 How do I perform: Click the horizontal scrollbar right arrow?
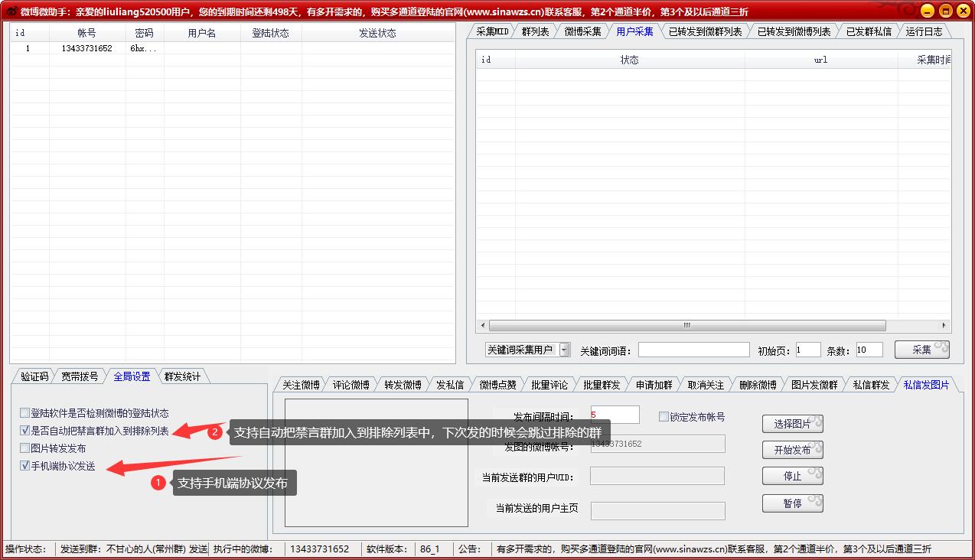(x=946, y=325)
